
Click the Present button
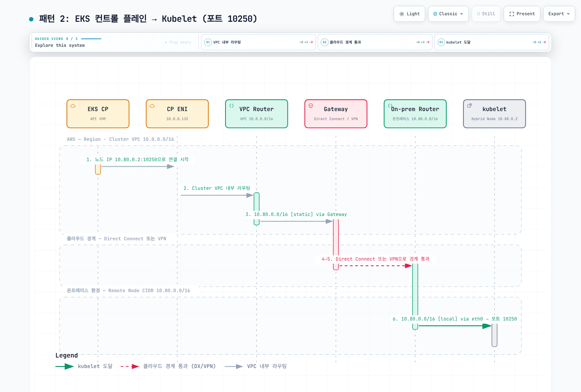tap(522, 14)
